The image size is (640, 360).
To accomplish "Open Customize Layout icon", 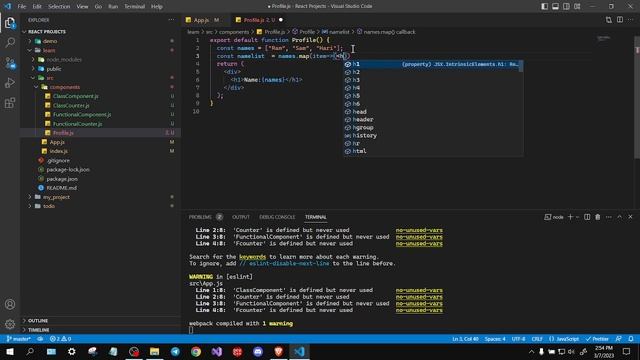I will pyautogui.click(x=577, y=7).
